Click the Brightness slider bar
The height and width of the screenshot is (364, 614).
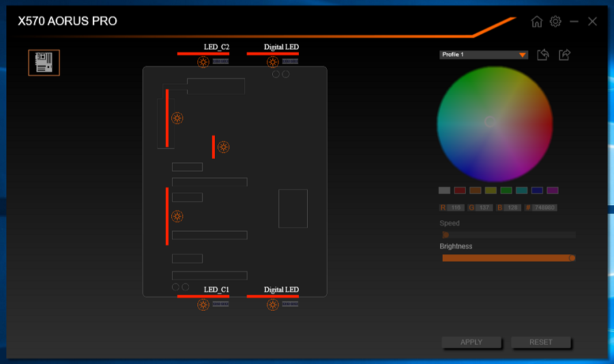click(509, 258)
